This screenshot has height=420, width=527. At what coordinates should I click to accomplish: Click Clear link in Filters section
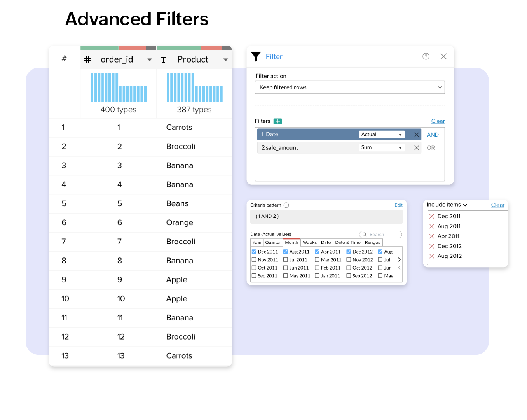(x=438, y=121)
